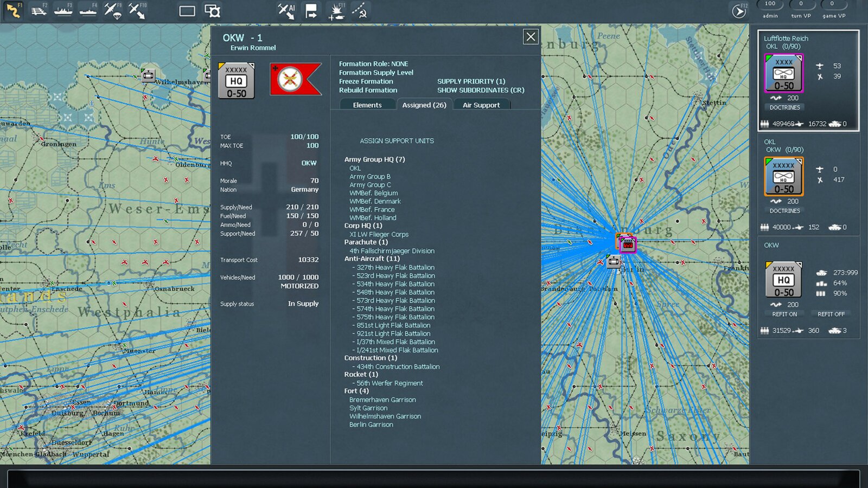Select 4th Fallschirmjaeger Division in list
This screenshot has height=488, width=868.
tap(392, 251)
